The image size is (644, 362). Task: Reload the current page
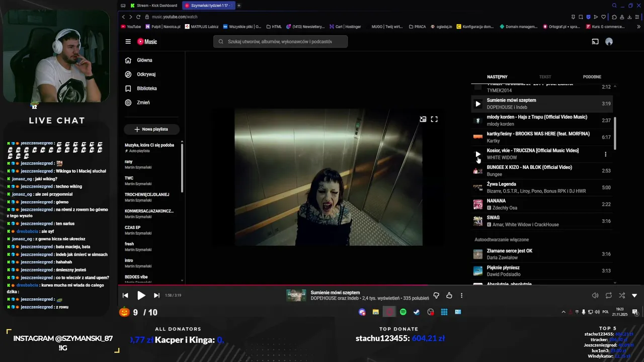[138, 17]
